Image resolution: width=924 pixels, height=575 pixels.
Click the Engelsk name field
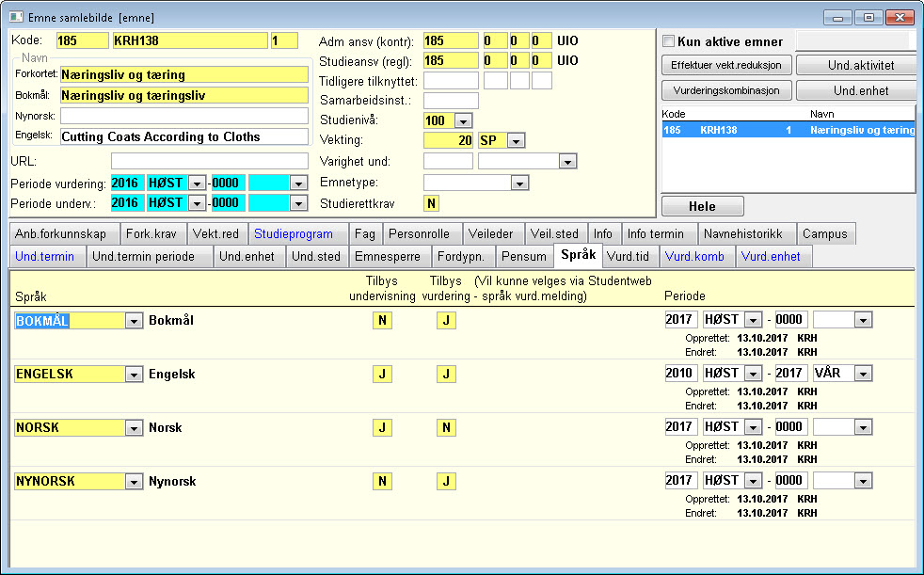184,136
